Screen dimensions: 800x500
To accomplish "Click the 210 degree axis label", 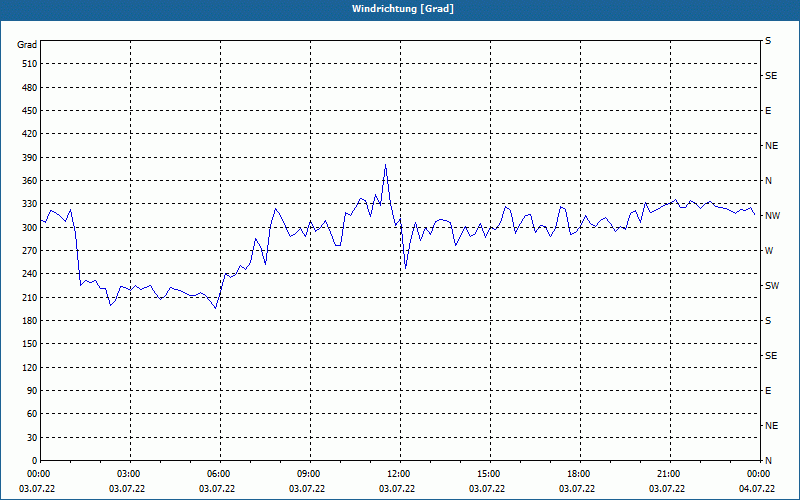I will coord(30,297).
